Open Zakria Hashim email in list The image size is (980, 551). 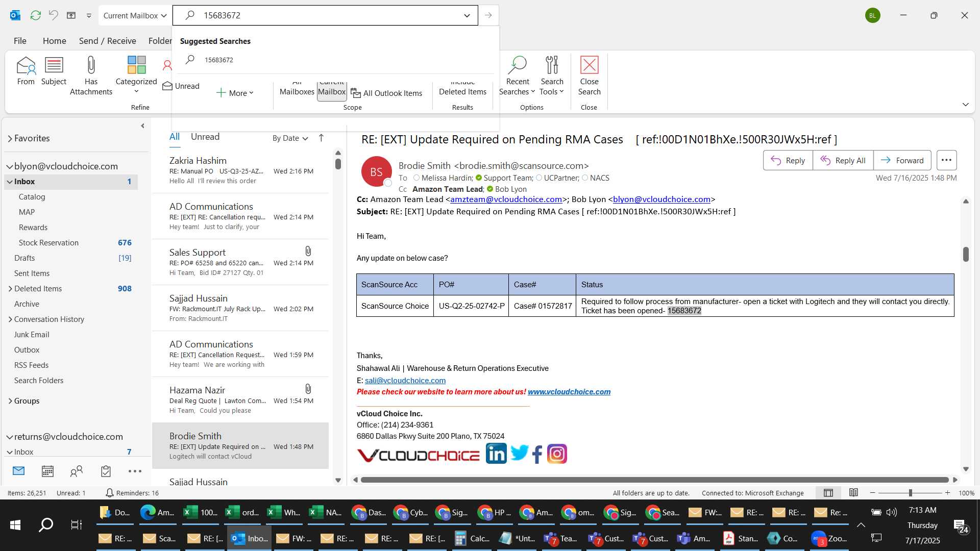click(x=240, y=170)
